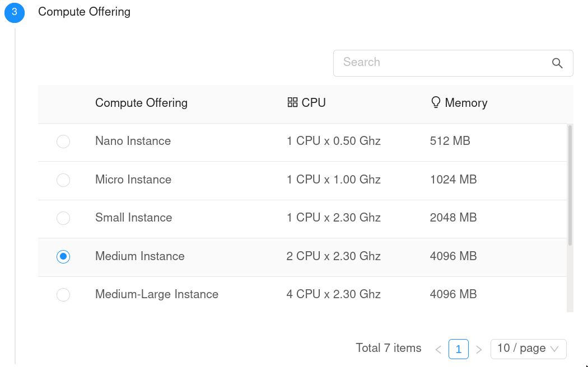
Task: Click the CPU grid icon in header
Action: coord(292,102)
